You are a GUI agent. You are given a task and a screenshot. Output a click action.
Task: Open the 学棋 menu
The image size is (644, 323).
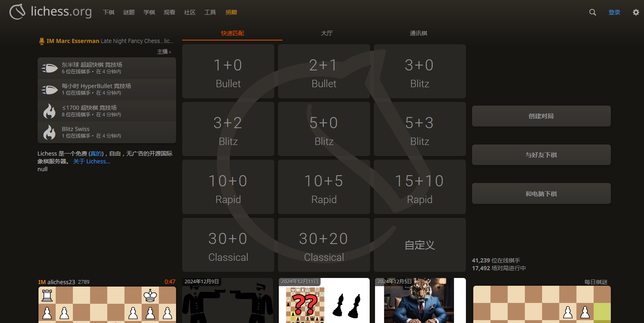pos(149,12)
